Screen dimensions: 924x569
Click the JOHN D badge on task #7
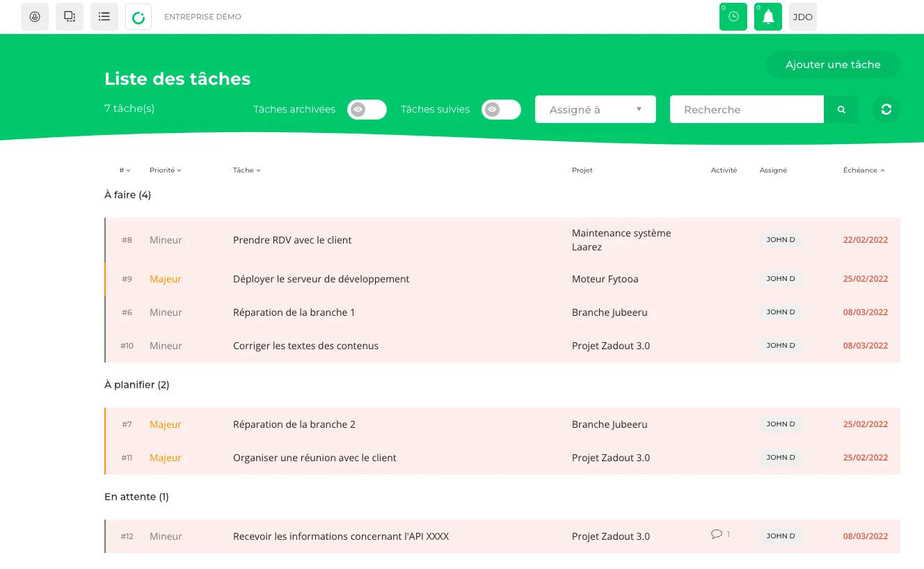pyautogui.click(x=781, y=424)
